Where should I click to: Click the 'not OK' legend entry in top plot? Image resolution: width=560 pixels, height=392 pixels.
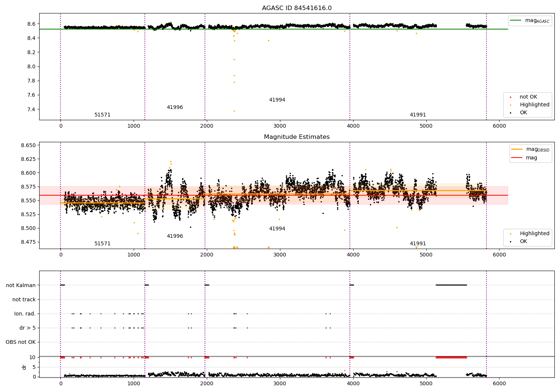tap(524, 97)
